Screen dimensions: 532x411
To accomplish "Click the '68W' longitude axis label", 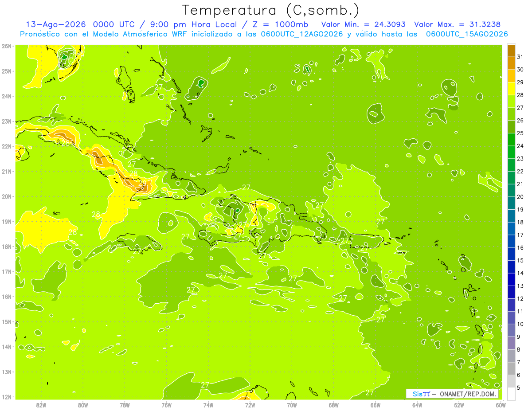I will (334, 405).
